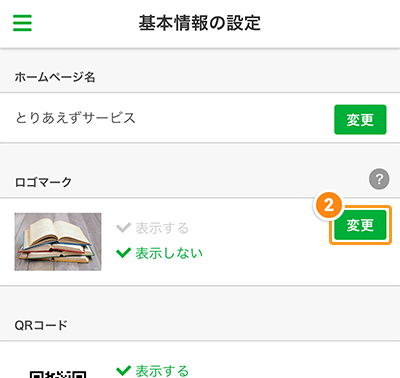The width and height of the screenshot is (400, 378).
Task: Click the orange number 2 step badge
Action: [328, 205]
